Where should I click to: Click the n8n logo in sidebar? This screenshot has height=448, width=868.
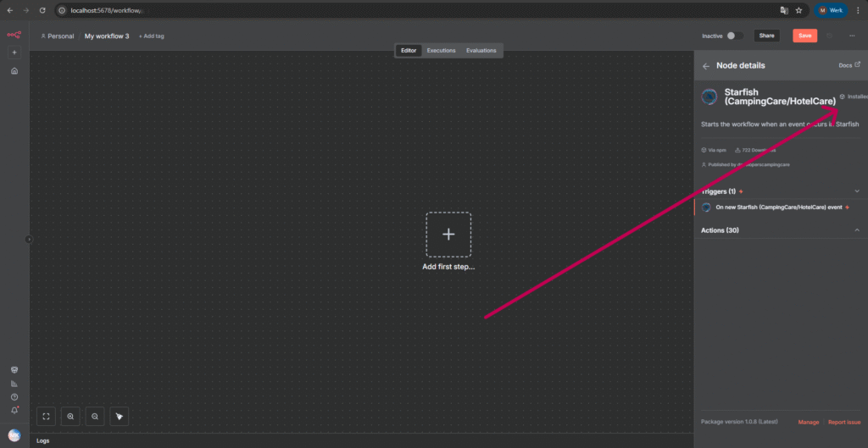tap(14, 36)
